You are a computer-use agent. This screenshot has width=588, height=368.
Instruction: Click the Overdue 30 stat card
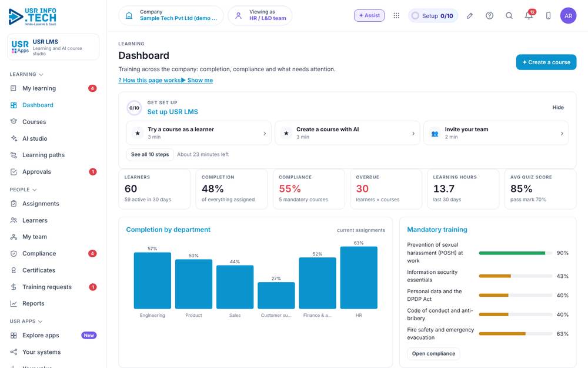click(x=386, y=189)
